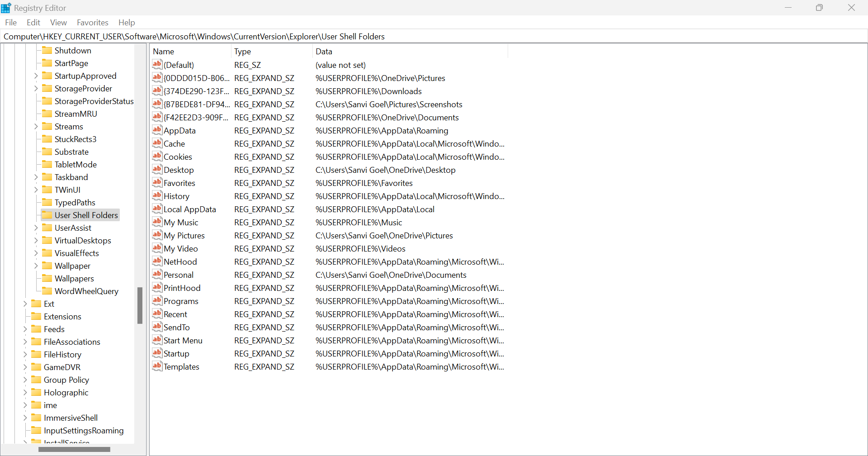This screenshot has height=456, width=868.
Task: Click the string icon beside AppData value
Action: (x=157, y=130)
